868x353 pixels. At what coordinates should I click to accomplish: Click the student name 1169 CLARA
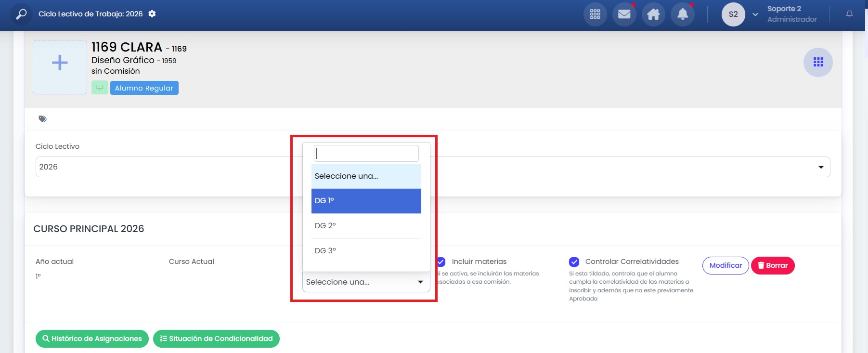click(x=127, y=47)
